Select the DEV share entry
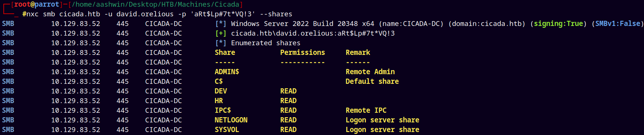644x135 pixels. (x=221, y=91)
